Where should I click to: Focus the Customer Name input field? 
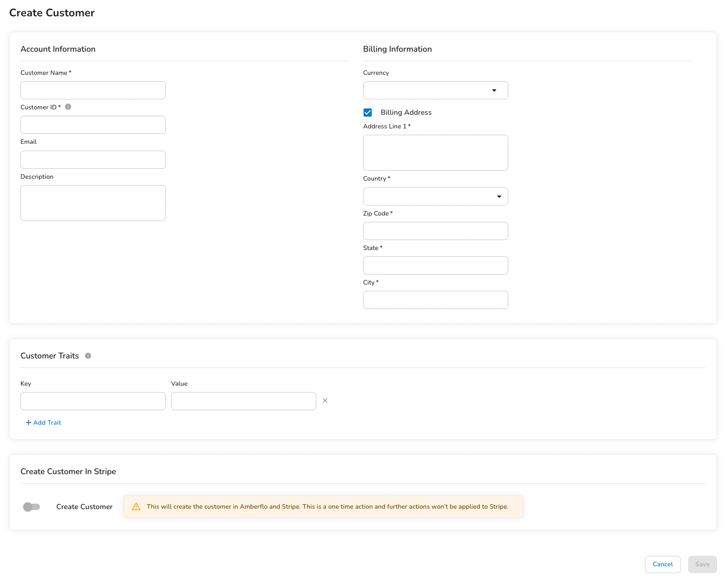pyautogui.click(x=93, y=90)
